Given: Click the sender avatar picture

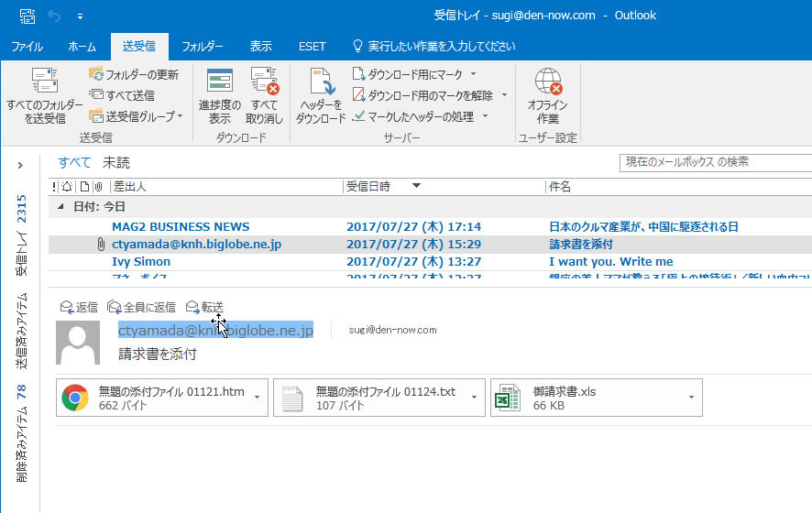Looking at the screenshot, I should click(78, 343).
